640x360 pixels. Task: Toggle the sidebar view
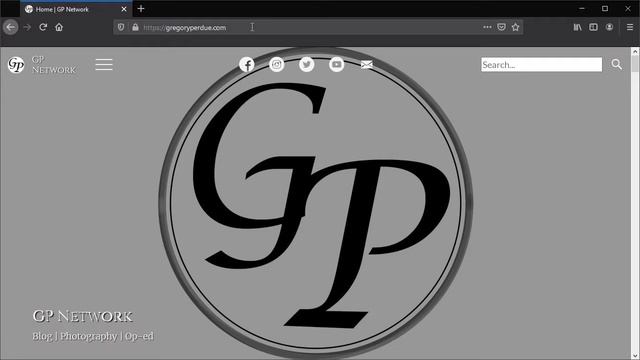click(593, 27)
